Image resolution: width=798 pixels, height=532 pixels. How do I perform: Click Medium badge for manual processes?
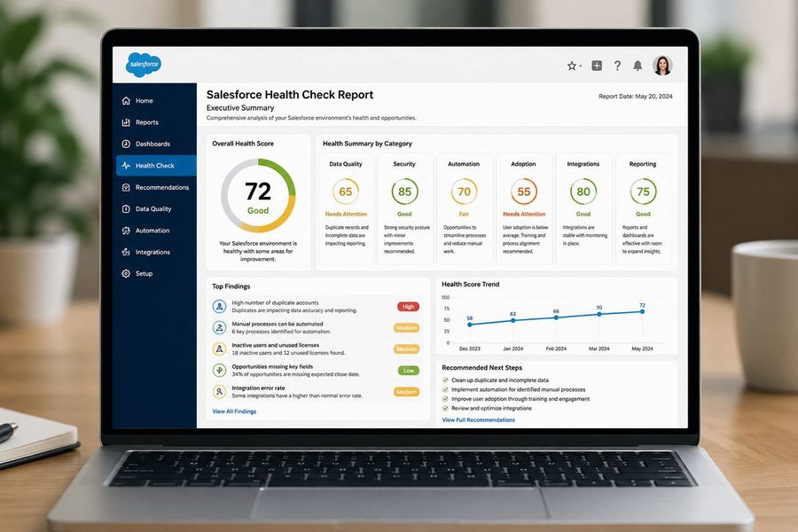point(407,328)
